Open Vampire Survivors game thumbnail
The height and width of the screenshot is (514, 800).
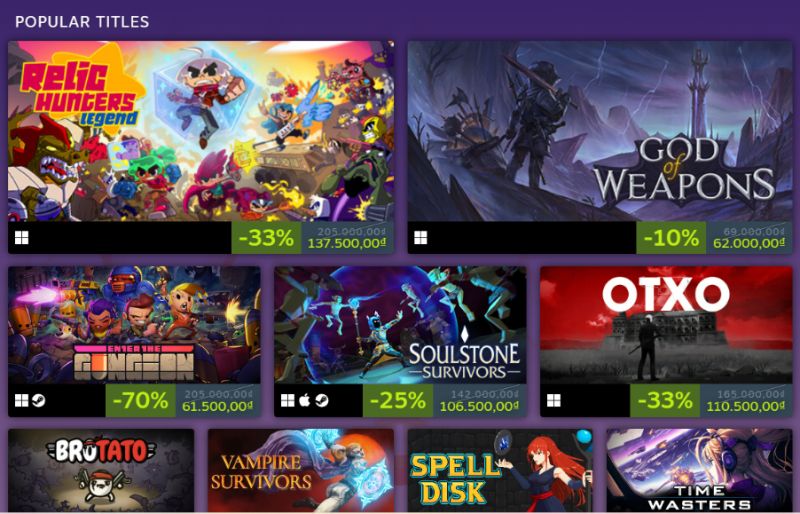point(301,471)
